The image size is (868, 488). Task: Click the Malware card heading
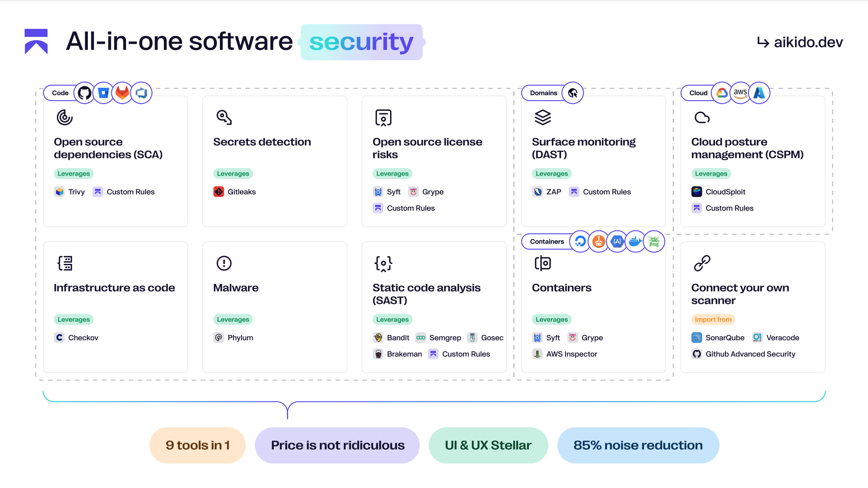click(x=236, y=288)
